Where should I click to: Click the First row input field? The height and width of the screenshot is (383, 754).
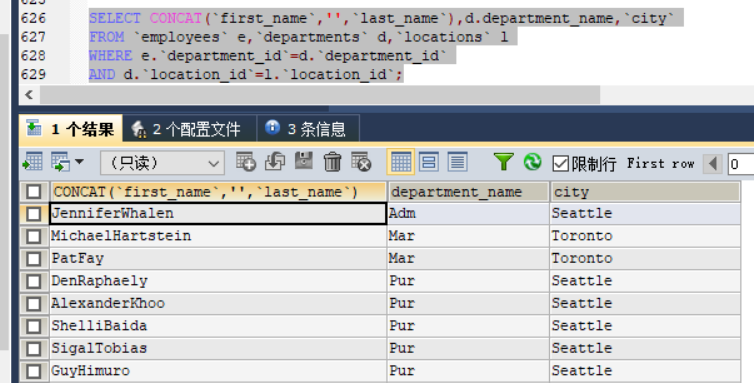point(741,164)
